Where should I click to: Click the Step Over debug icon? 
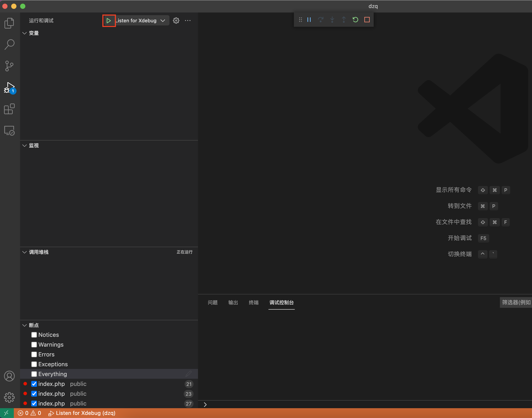coord(320,20)
